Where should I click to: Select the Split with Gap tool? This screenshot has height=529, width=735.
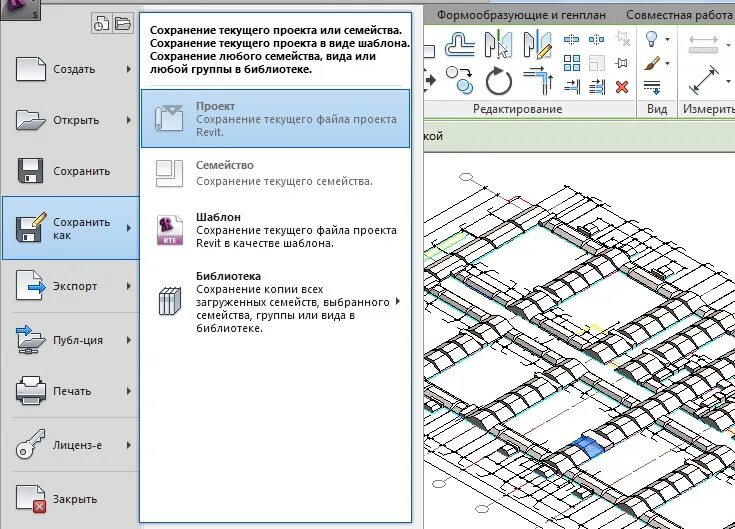click(x=596, y=39)
